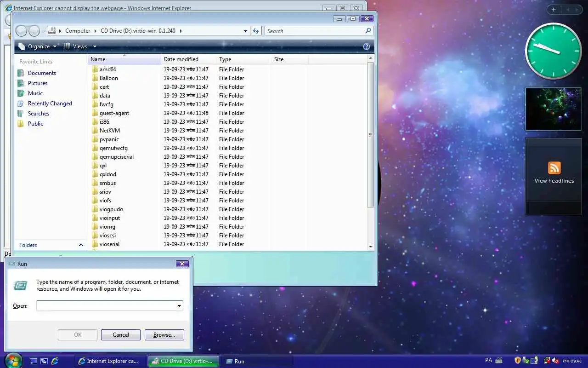Screen dimensions: 588x368
Task: Expand the address bar history dropdown
Action: (245, 31)
